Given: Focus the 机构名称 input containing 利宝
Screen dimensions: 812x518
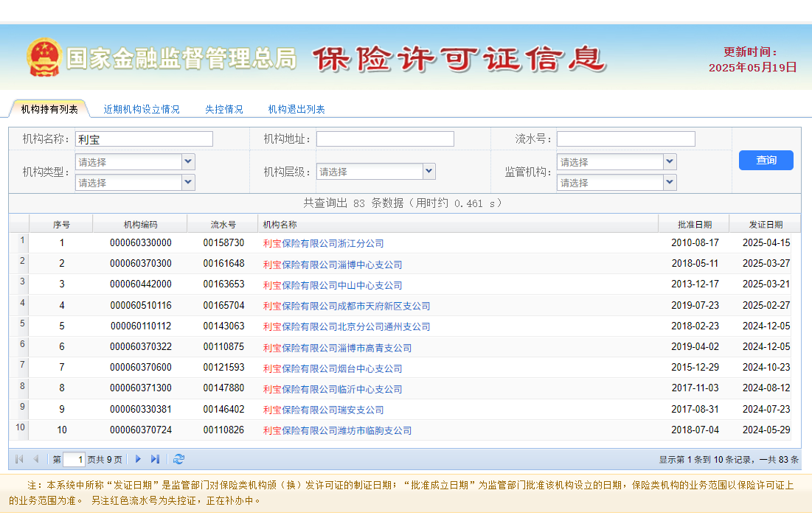Looking at the screenshot, I should click(144, 139).
